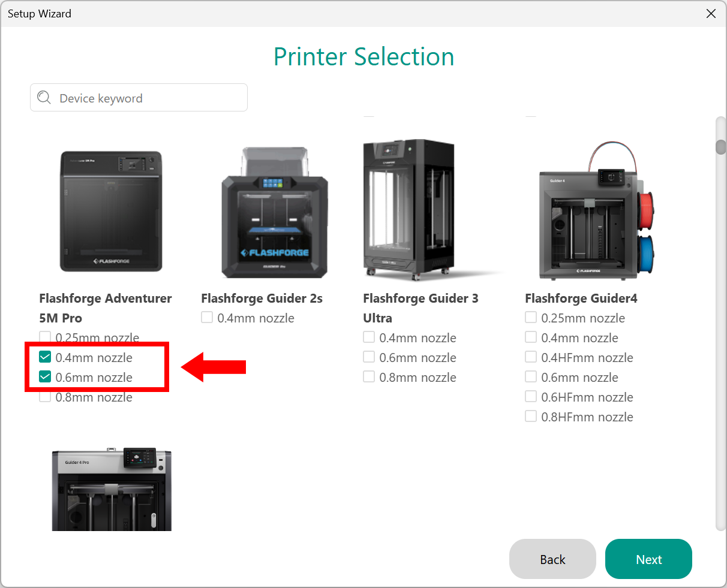This screenshot has height=588, width=727.
Task: Click the search magnifier icon
Action: (44, 98)
